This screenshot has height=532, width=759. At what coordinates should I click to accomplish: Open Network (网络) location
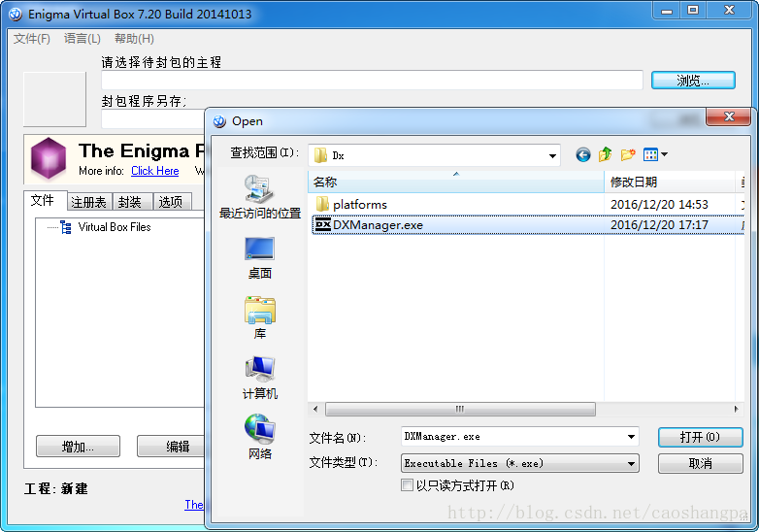point(260,437)
